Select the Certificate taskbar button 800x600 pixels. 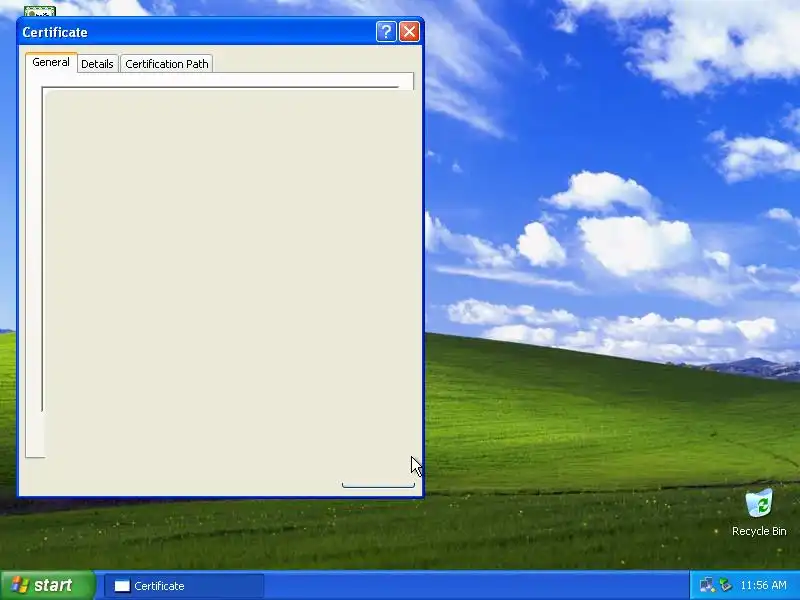click(x=184, y=586)
